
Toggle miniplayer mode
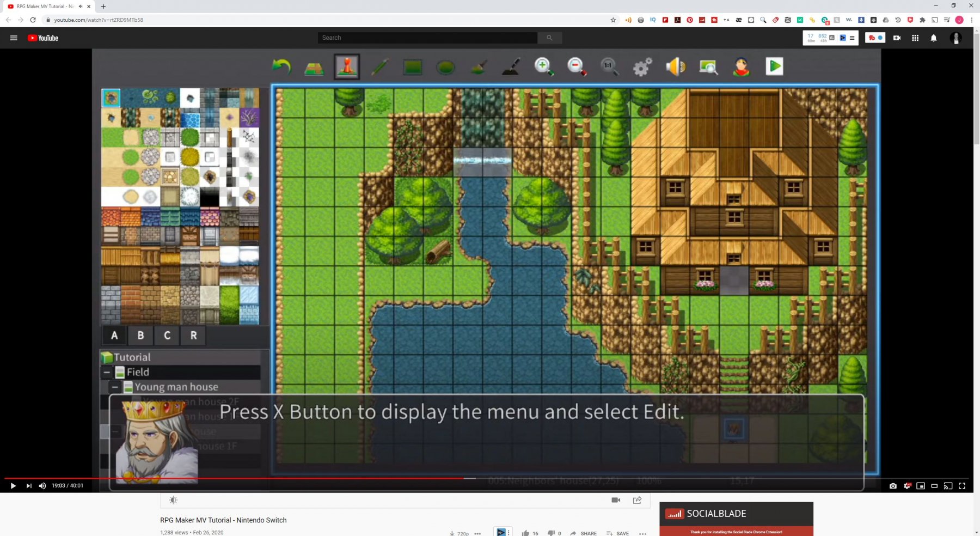921,486
